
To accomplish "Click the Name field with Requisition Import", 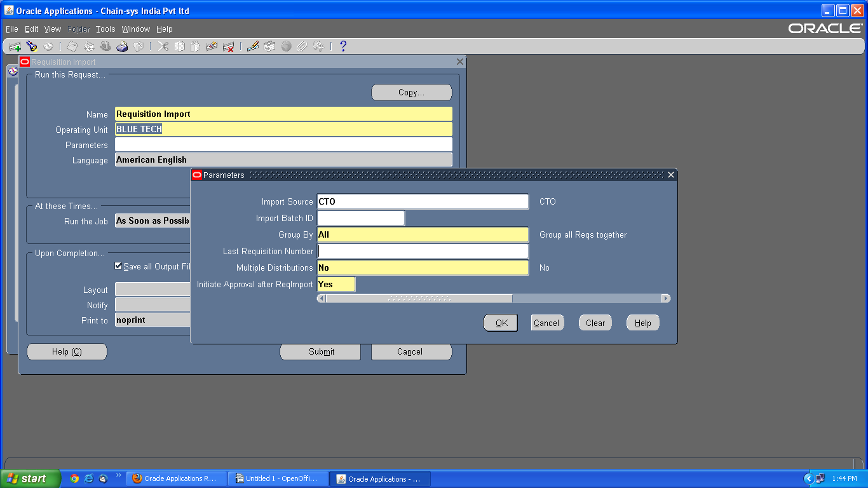I will pyautogui.click(x=283, y=114).
